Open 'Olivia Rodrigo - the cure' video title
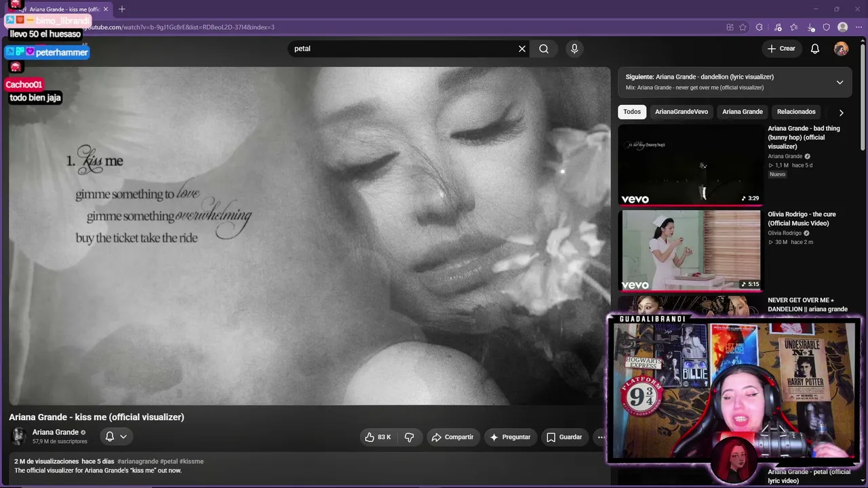 pos(802,219)
